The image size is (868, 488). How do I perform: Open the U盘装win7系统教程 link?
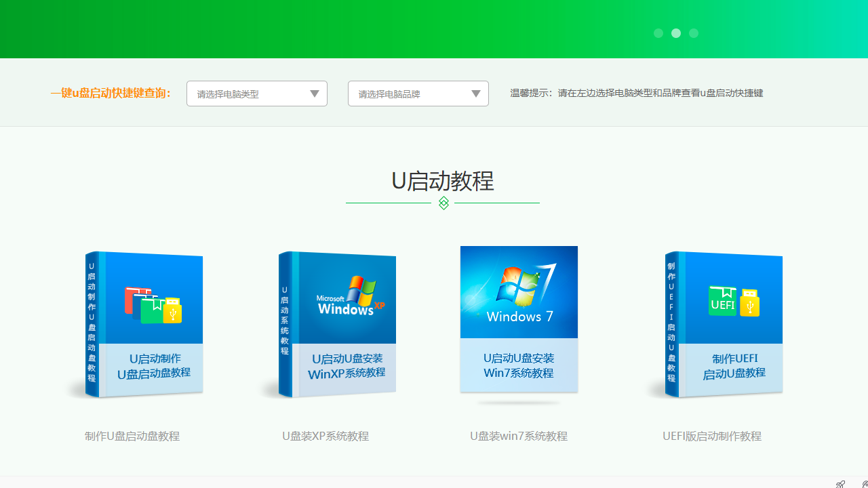click(x=519, y=436)
